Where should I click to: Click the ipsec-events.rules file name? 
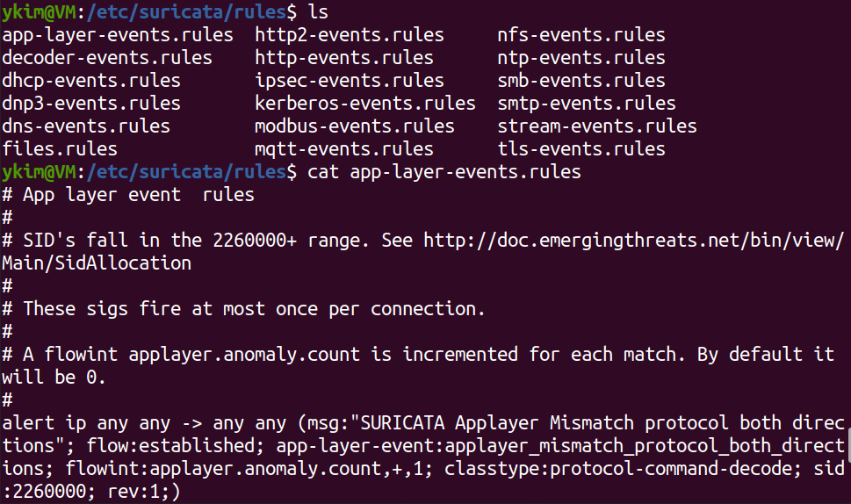point(350,81)
